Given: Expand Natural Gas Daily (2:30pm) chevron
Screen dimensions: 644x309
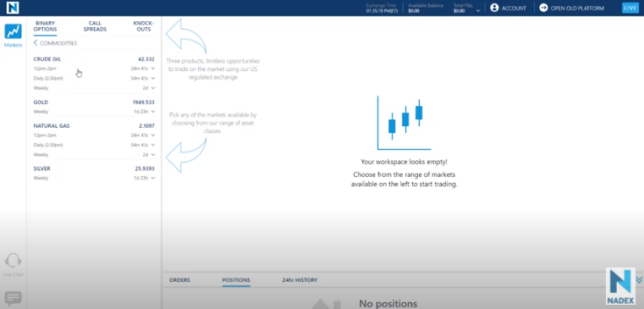Looking at the screenshot, I should coord(153,145).
